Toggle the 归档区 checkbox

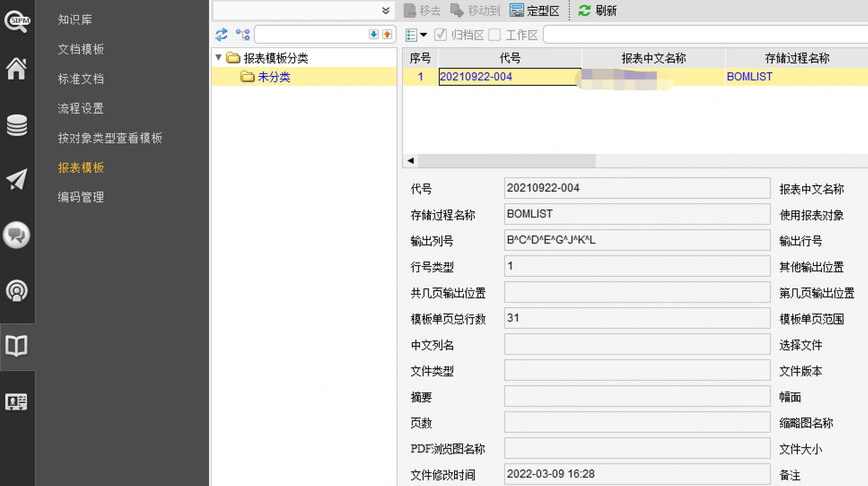point(441,35)
